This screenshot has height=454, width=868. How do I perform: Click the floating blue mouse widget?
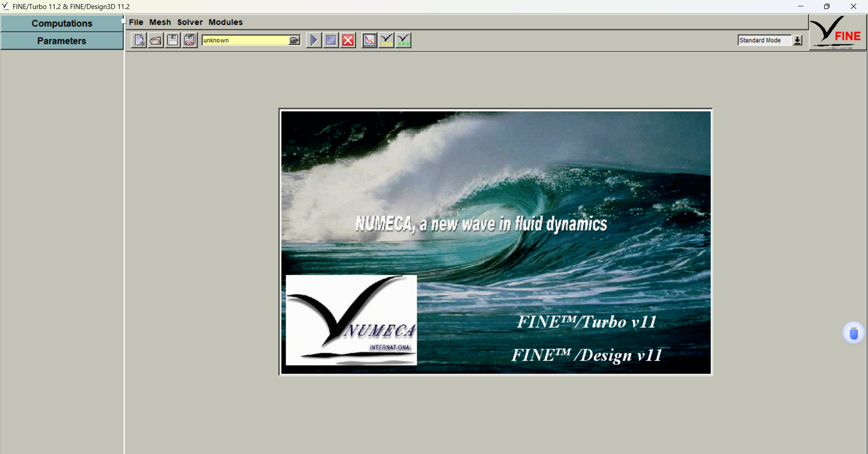click(853, 333)
